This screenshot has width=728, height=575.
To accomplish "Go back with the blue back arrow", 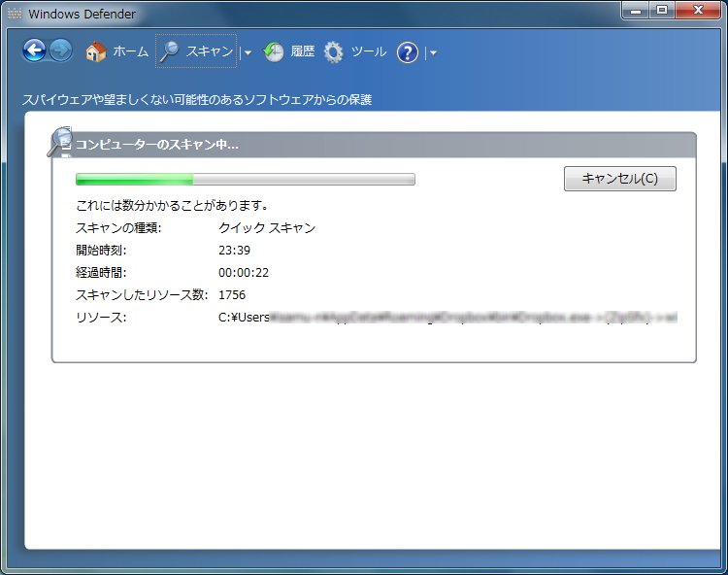I will click(34, 51).
